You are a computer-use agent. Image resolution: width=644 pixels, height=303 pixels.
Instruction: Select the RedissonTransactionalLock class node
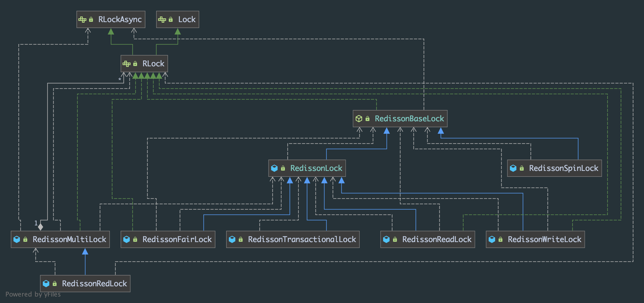302,239
